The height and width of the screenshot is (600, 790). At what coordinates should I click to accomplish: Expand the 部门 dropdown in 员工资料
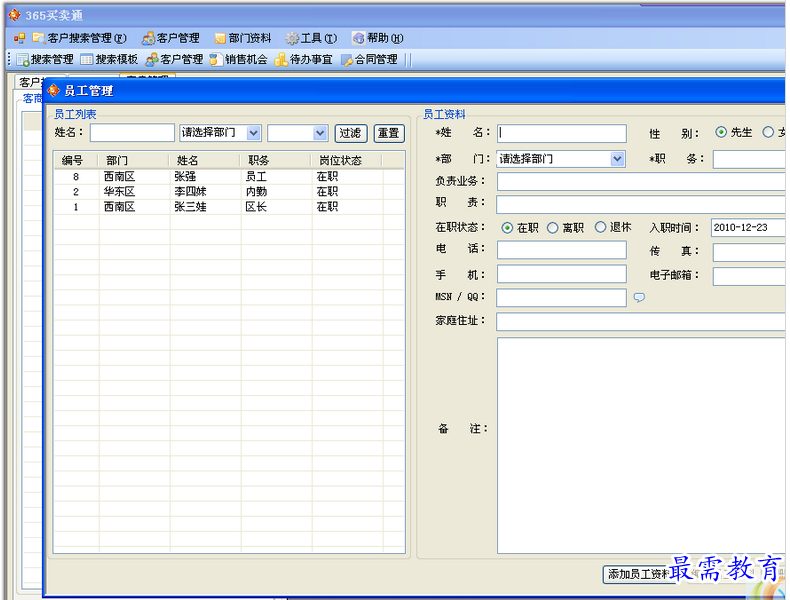[x=617, y=159]
